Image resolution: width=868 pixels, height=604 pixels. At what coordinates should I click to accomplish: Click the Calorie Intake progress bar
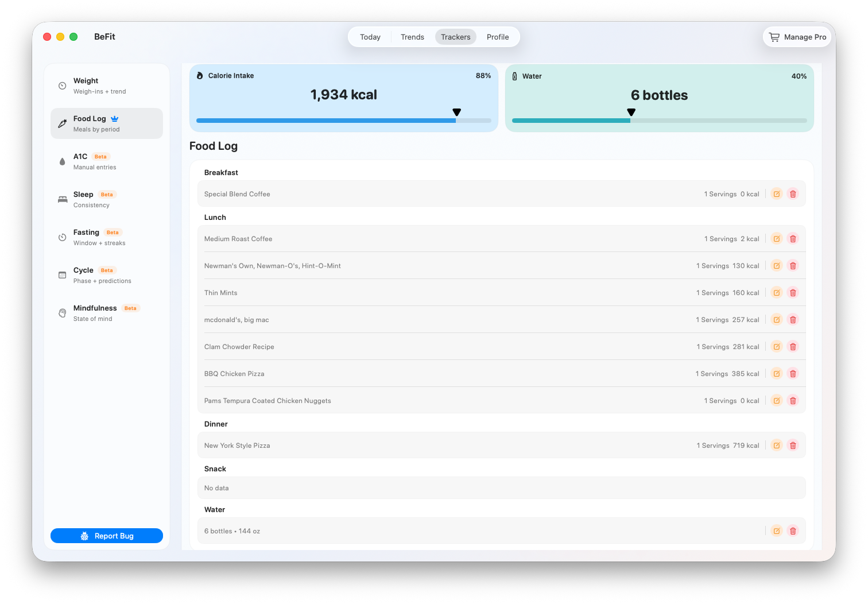(344, 121)
